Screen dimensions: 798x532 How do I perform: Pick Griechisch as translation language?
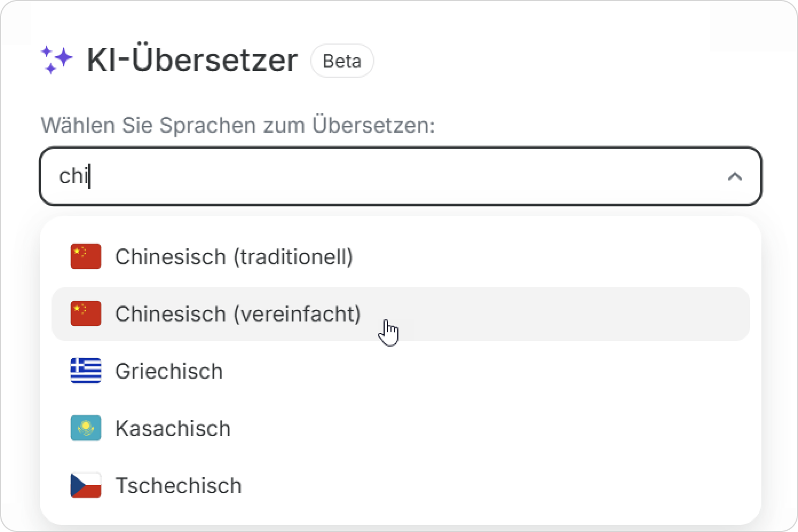point(169,371)
